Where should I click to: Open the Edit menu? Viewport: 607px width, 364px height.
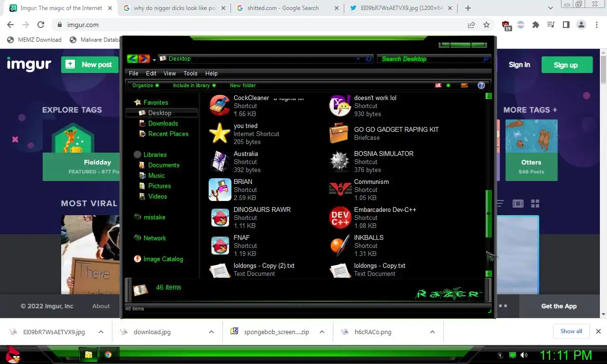pos(151,73)
